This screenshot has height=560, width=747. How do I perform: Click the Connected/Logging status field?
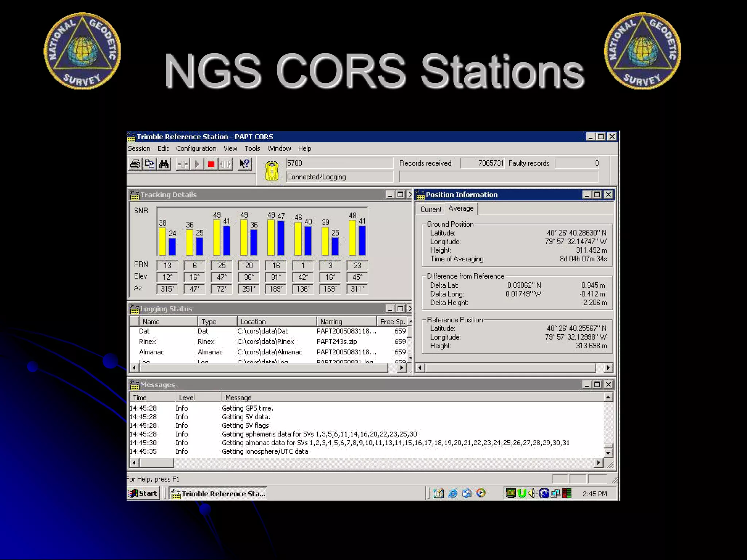click(340, 177)
